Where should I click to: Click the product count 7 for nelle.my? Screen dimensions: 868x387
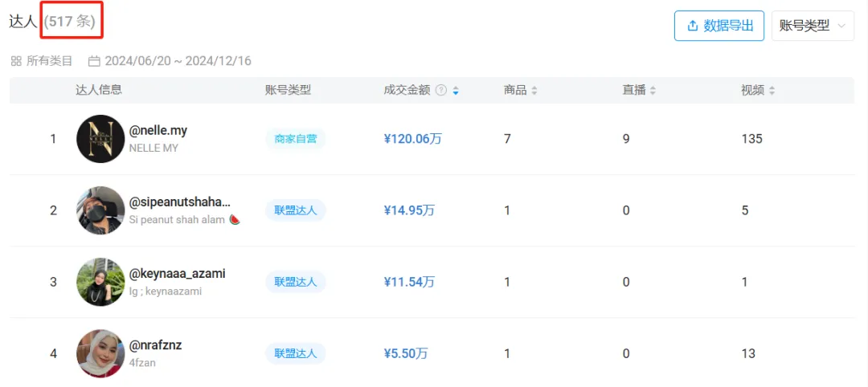(507, 139)
